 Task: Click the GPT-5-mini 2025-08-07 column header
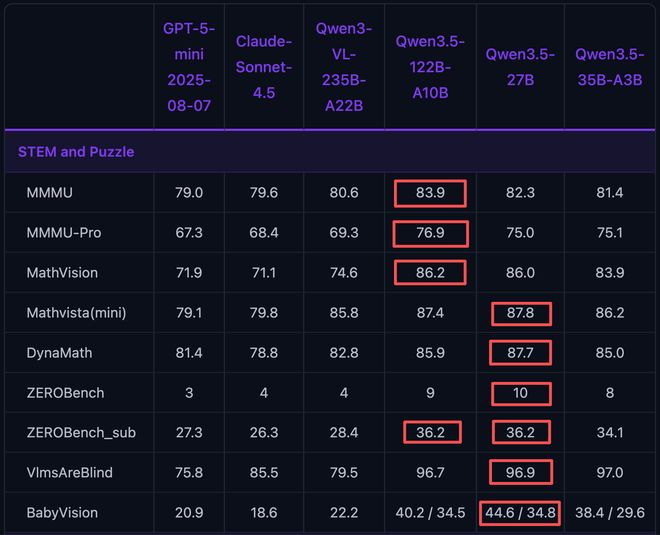(x=189, y=66)
